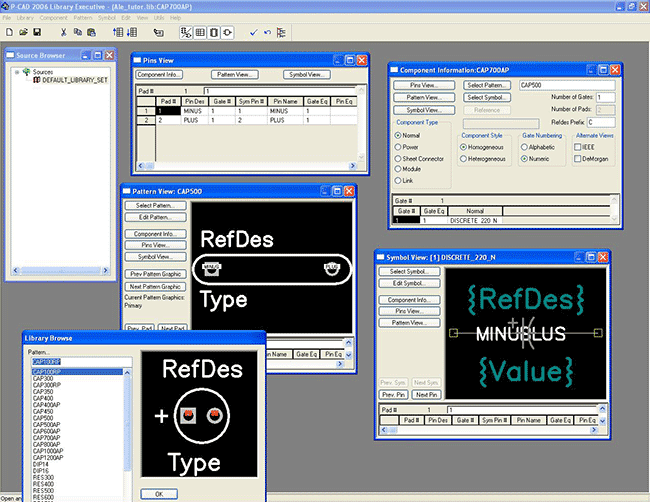The width and height of the screenshot is (650, 502).
Task: Click the DEFAULT_LIBRARY_SET book icon
Action: (x=36, y=80)
